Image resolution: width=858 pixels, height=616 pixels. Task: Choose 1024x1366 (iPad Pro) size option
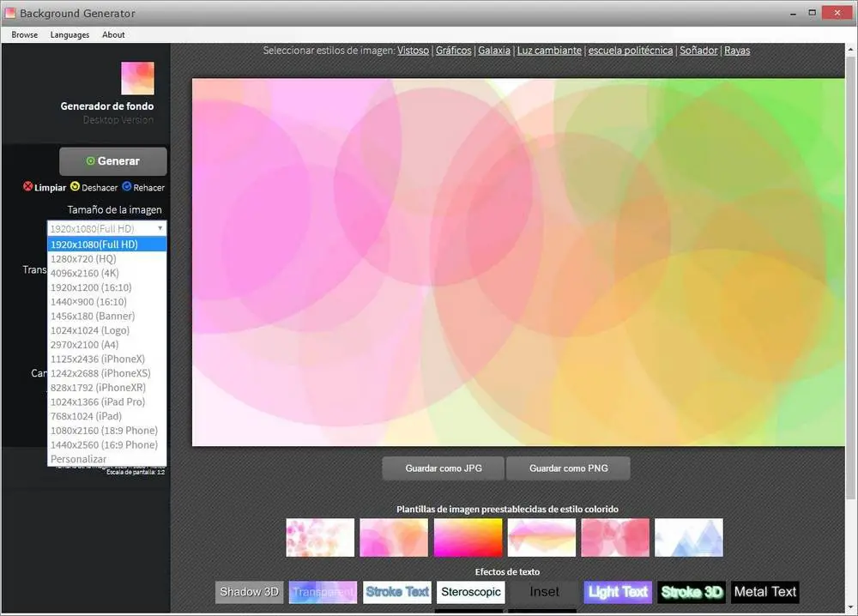[x=106, y=402]
